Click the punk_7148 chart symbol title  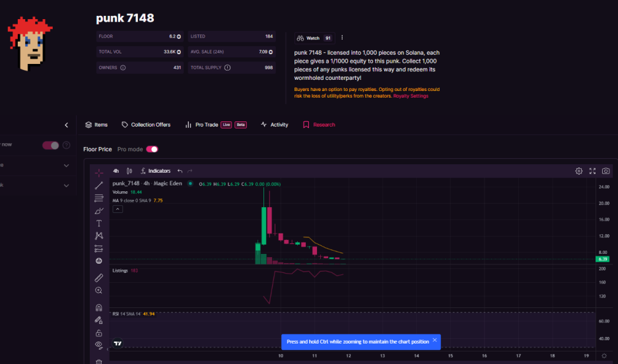(147, 183)
